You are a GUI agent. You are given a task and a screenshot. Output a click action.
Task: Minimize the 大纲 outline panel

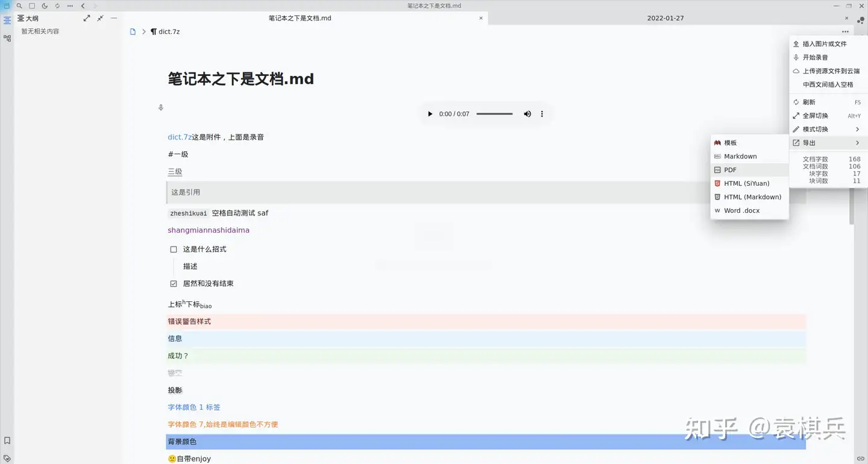(x=113, y=18)
